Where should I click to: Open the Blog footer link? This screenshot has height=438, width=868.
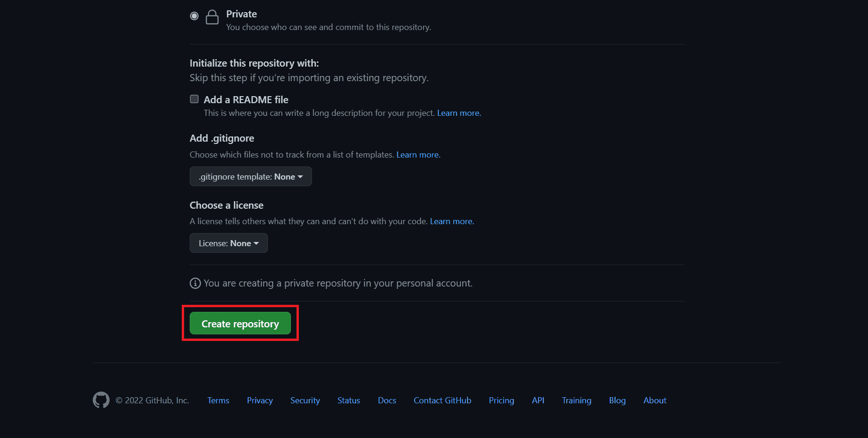point(617,400)
